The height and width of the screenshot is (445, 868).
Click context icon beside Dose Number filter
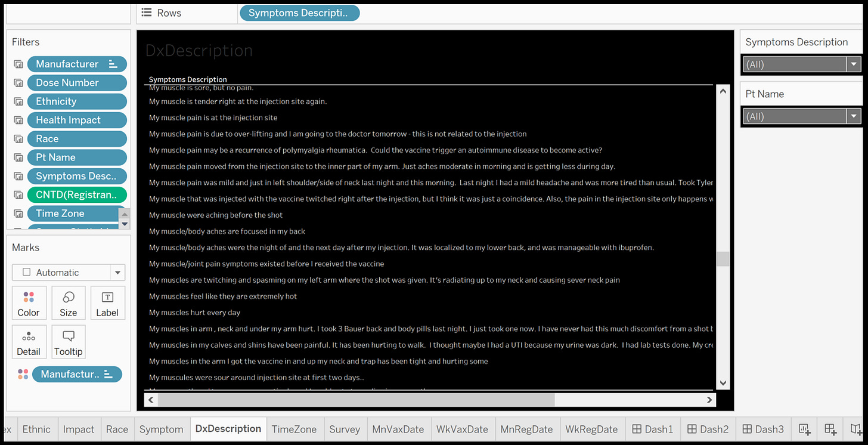18,83
